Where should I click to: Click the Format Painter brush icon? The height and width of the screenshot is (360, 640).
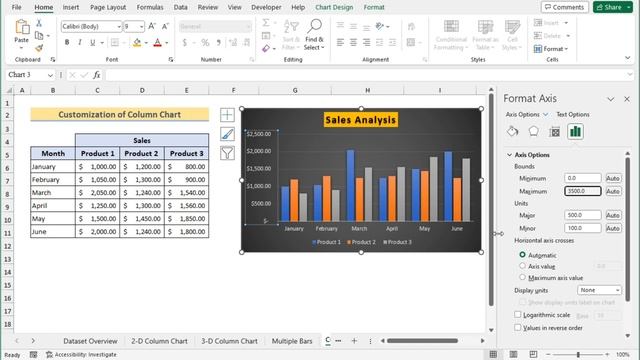point(39,49)
